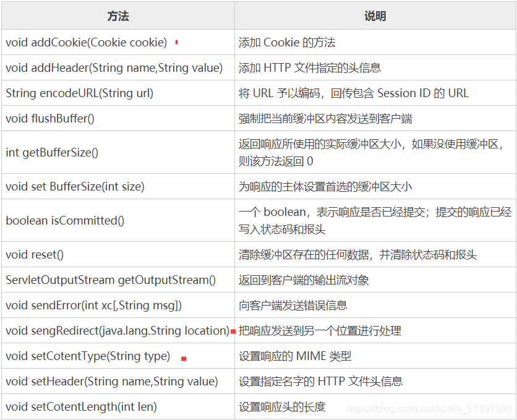Click 强制把当前缓冲区内容发送到客户端 text
Viewport: 517px width, 420px height.
325,119
